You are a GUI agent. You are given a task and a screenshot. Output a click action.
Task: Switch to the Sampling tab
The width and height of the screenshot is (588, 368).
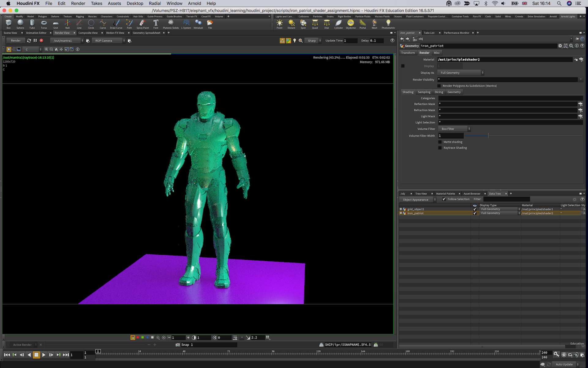click(424, 92)
